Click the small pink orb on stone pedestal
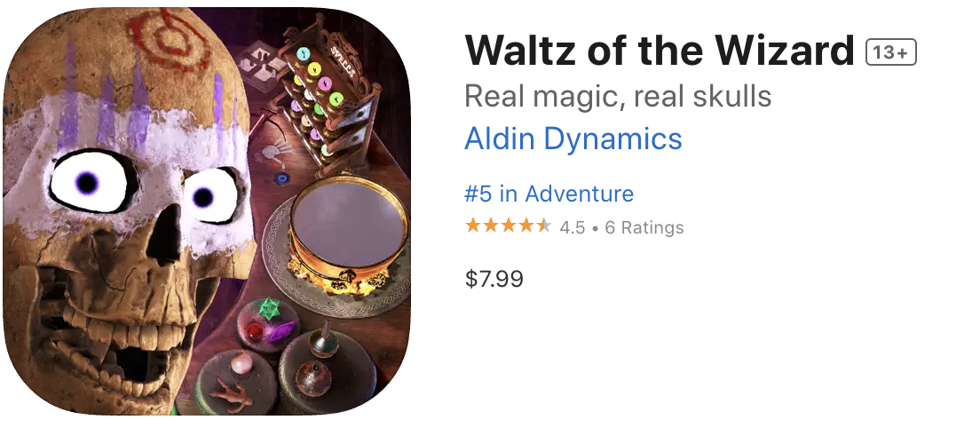Screen dimensions: 980x428 [241, 361]
